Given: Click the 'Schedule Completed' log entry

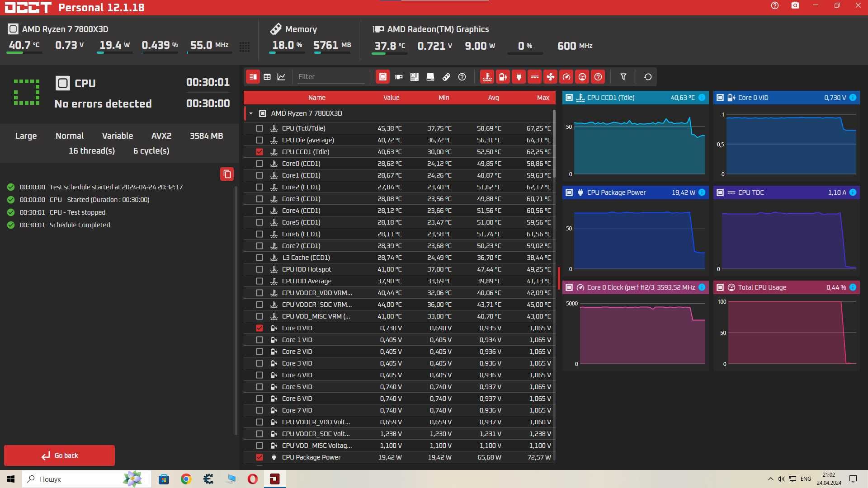Looking at the screenshot, I should point(80,225).
